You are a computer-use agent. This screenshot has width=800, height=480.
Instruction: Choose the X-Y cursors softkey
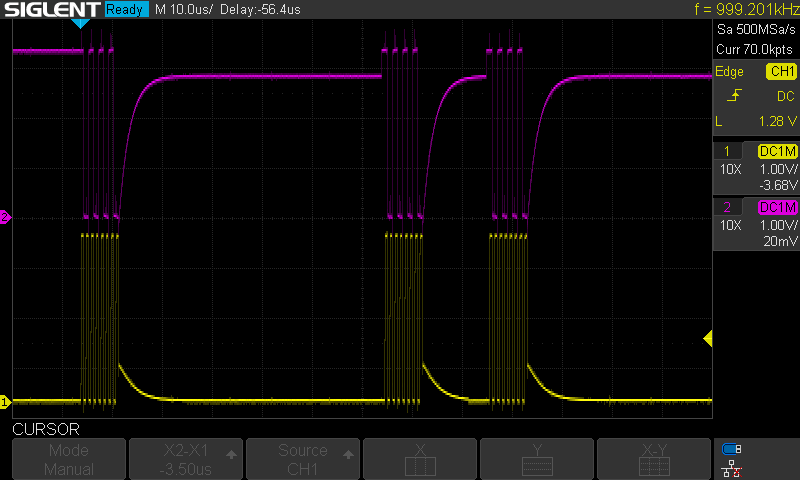[654, 459]
